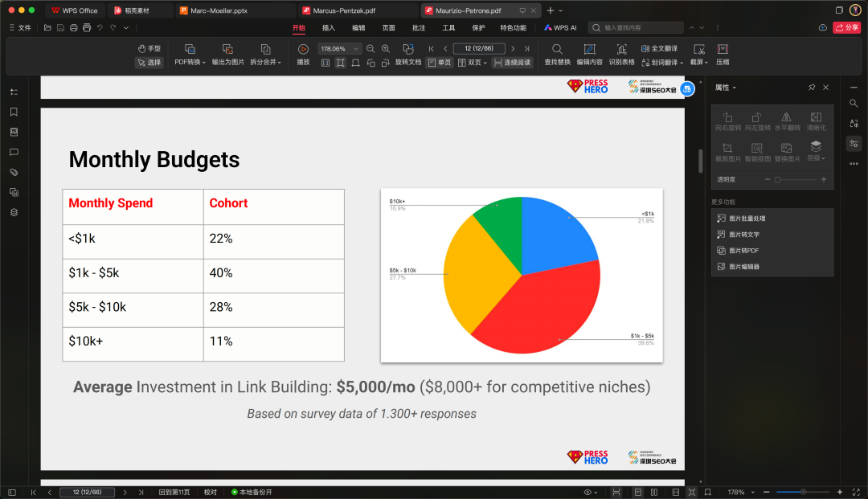Open the 页面 ribbon tab
Screen dimensions: 868x499
388,27
